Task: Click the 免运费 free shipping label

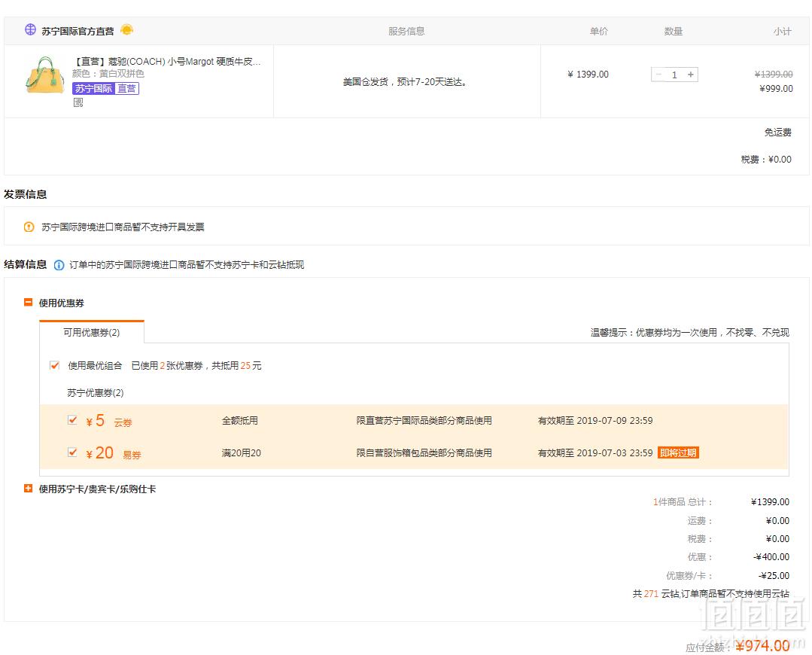Action: (x=778, y=133)
